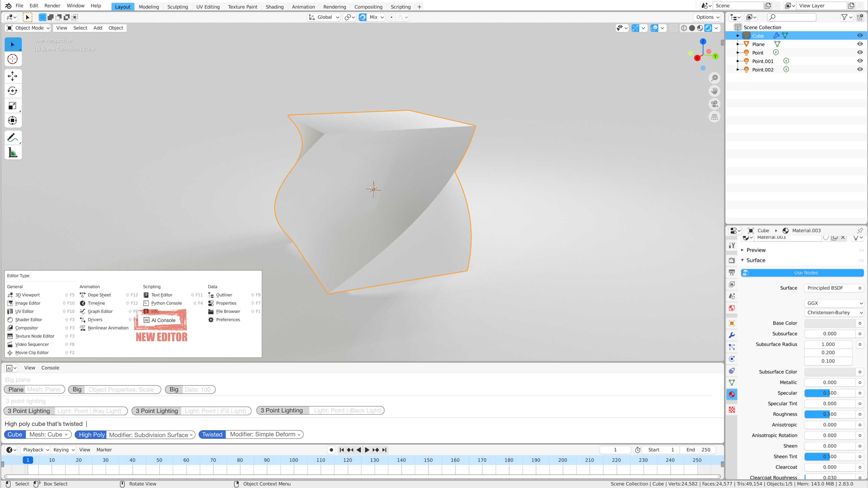Open the Material properties tab
The width and height of the screenshot is (868, 488).
click(732, 394)
